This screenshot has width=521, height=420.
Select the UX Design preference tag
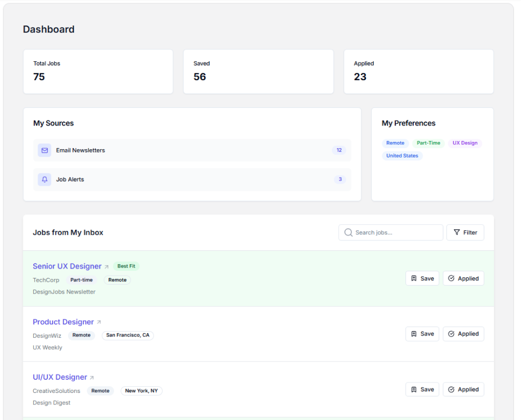coord(465,143)
